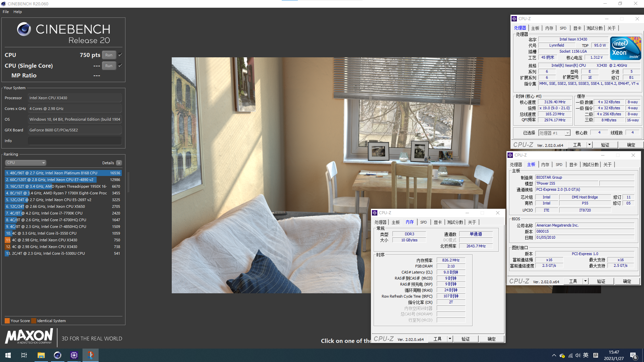The width and height of the screenshot is (644, 362).
Task: Open Task View in taskbar
Action: click(x=24, y=355)
